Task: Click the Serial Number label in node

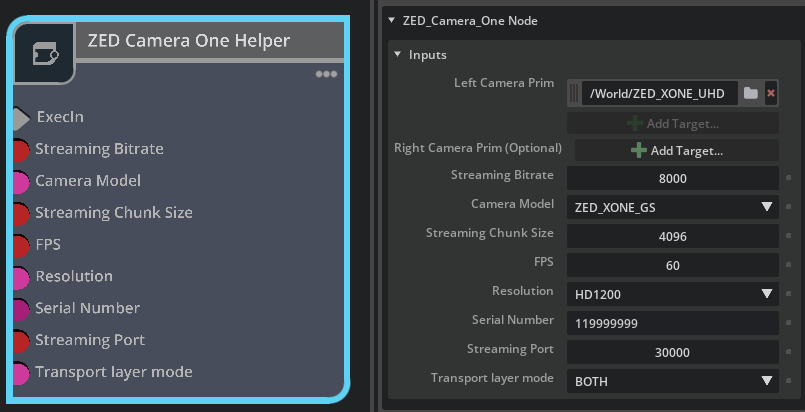Action: tap(87, 308)
